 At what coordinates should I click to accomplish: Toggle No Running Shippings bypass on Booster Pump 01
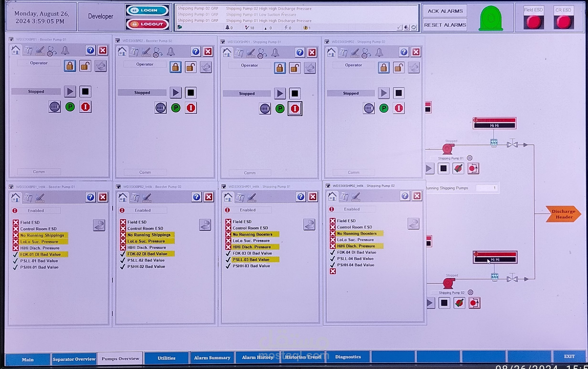pos(16,235)
